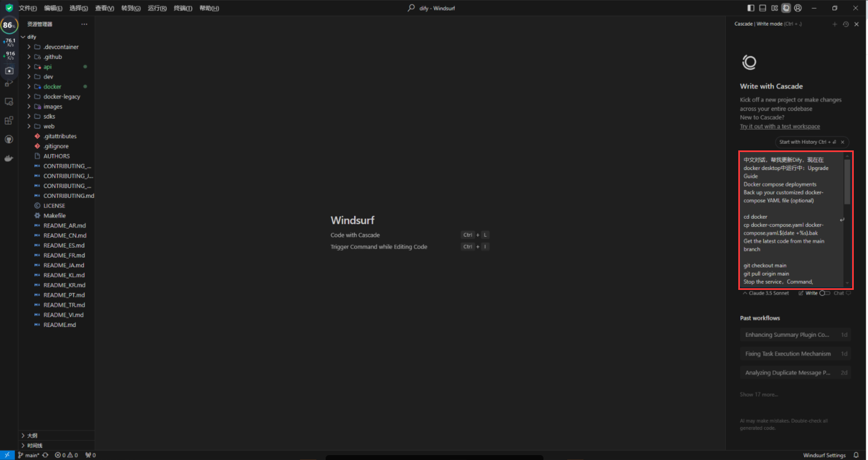Screen dimensions: 868x460
Task: Switch the Write/Chat mode toggle
Action: point(824,293)
